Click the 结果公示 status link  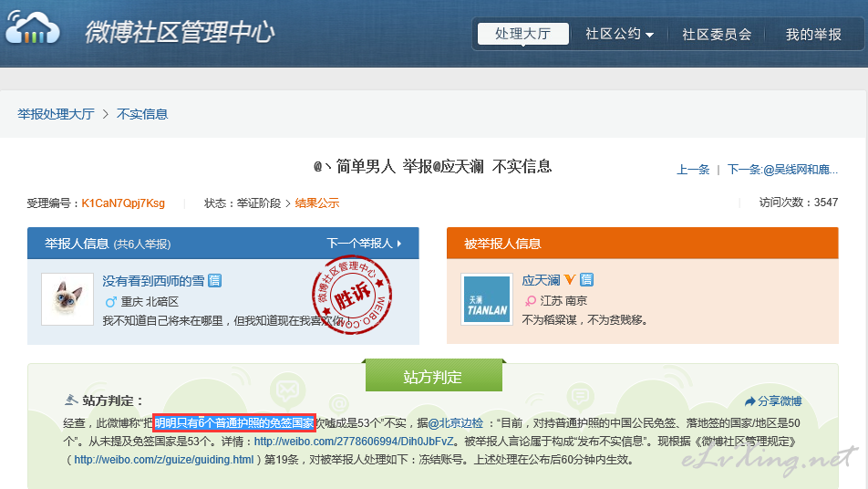pyautogui.click(x=316, y=203)
